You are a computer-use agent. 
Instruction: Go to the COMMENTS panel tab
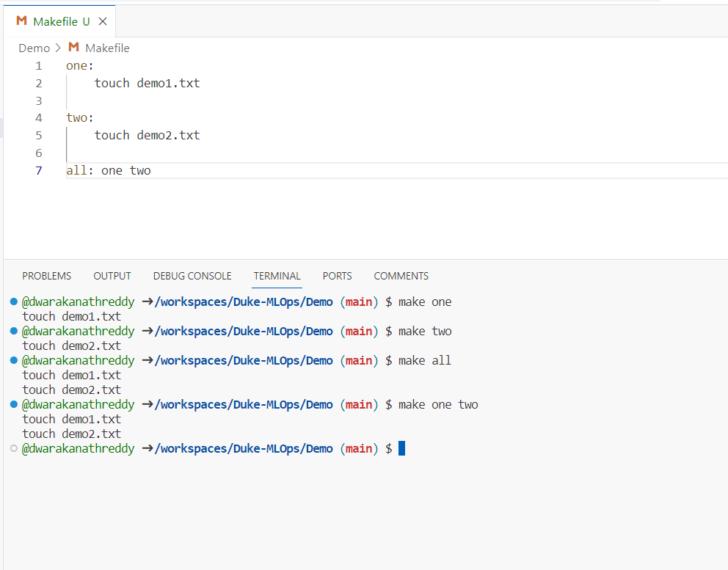(x=401, y=276)
